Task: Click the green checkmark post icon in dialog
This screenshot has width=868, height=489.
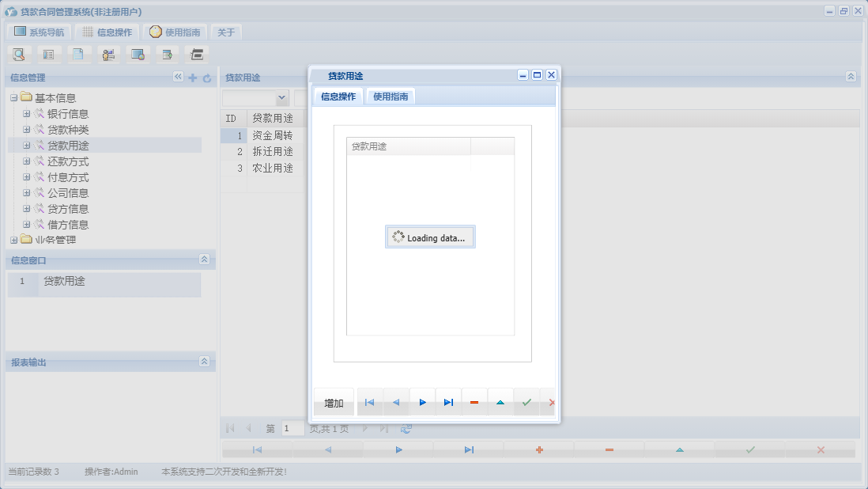Action: pos(526,403)
